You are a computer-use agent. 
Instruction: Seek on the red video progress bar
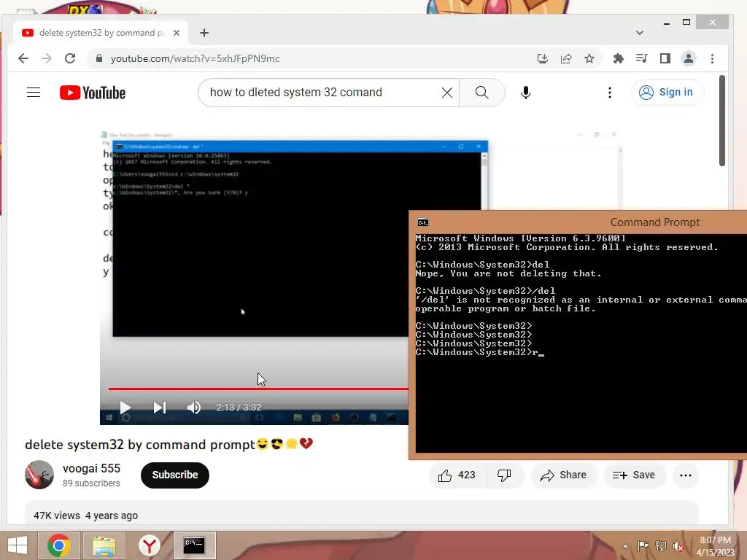(258, 389)
